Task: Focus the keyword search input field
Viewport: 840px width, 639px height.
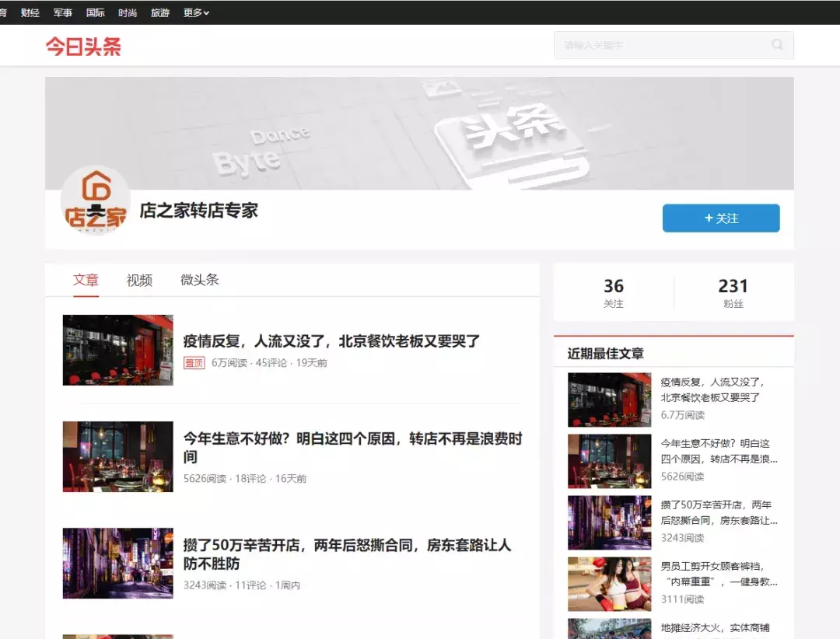Action: tap(674, 45)
